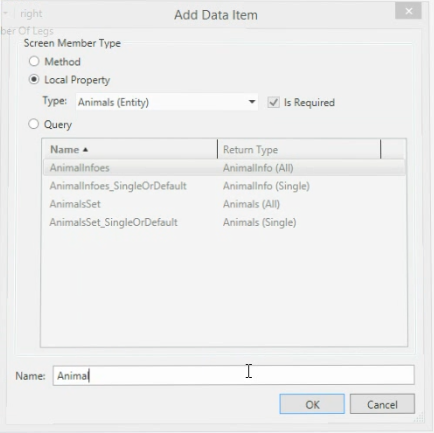Select AnimalsSet_SingleOrDefault row

tap(224, 222)
